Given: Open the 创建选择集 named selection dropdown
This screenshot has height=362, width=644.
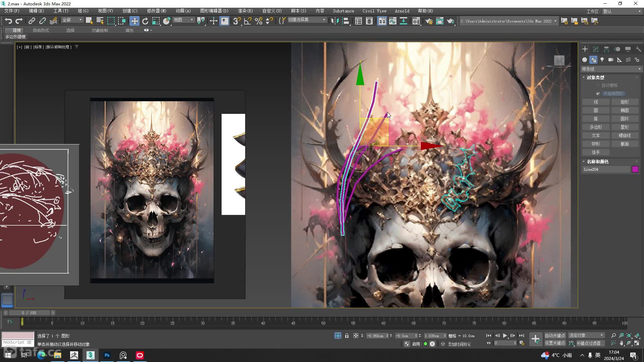Looking at the screenshot, I should (x=307, y=20).
